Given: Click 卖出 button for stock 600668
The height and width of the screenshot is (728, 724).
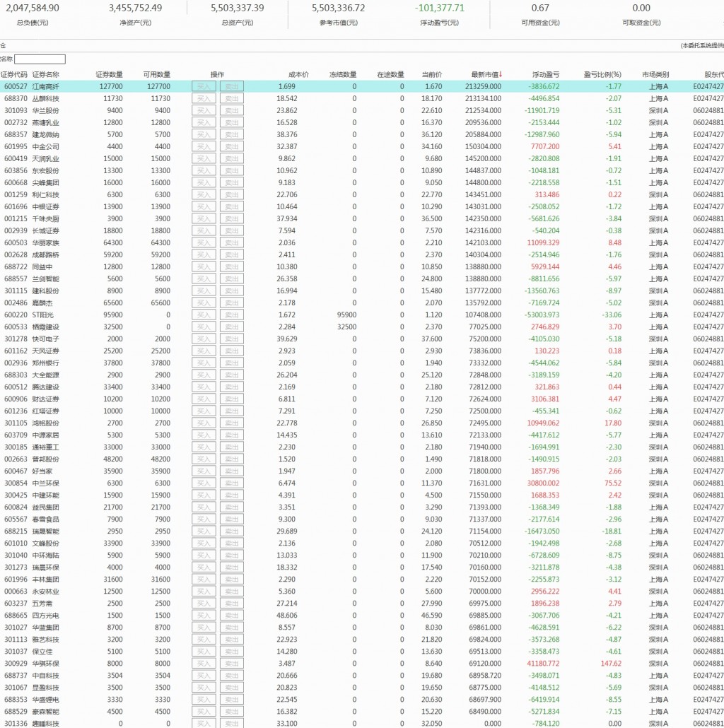Looking at the screenshot, I should 232,182.
